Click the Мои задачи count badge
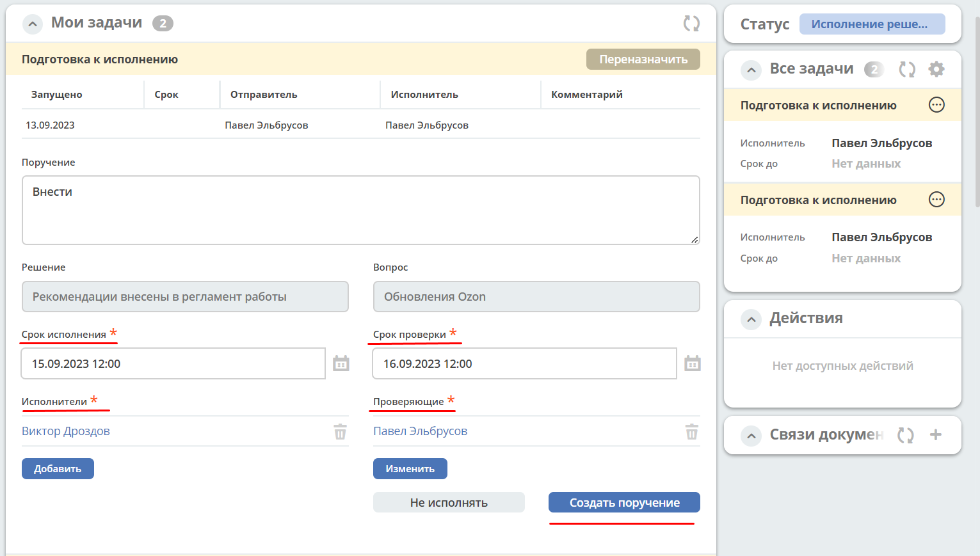Image resolution: width=980 pixels, height=556 pixels. click(x=163, y=24)
